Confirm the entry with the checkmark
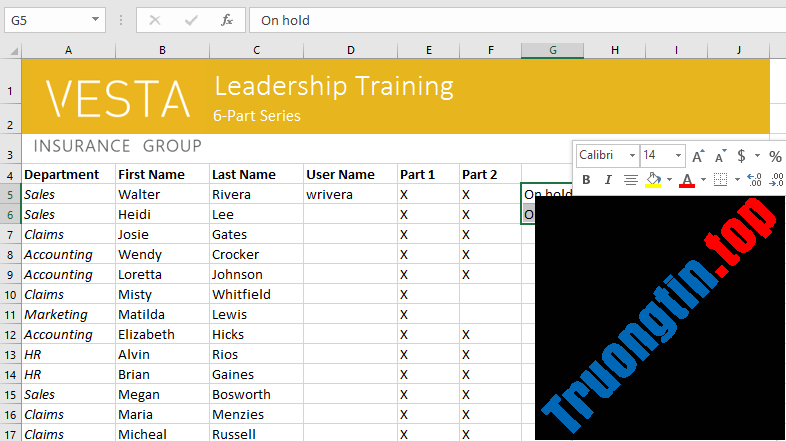The height and width of the screenshot is (441, 786). [191, 20]
